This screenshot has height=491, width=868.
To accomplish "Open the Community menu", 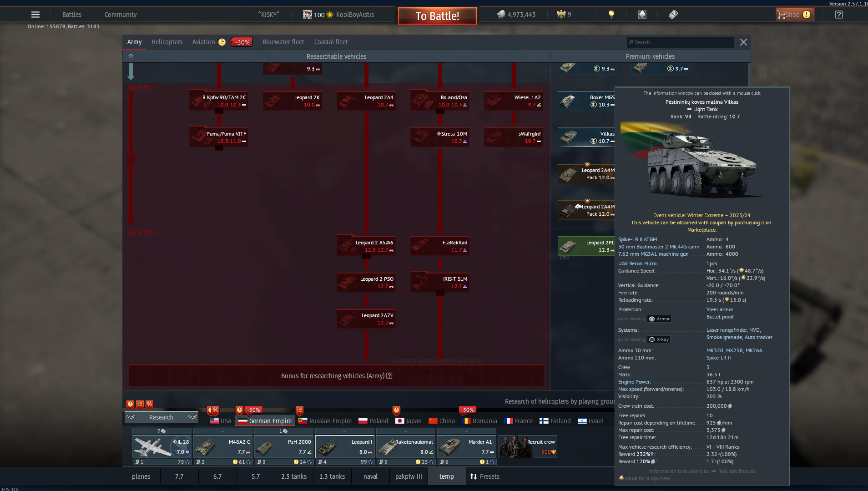I will 121,15.
